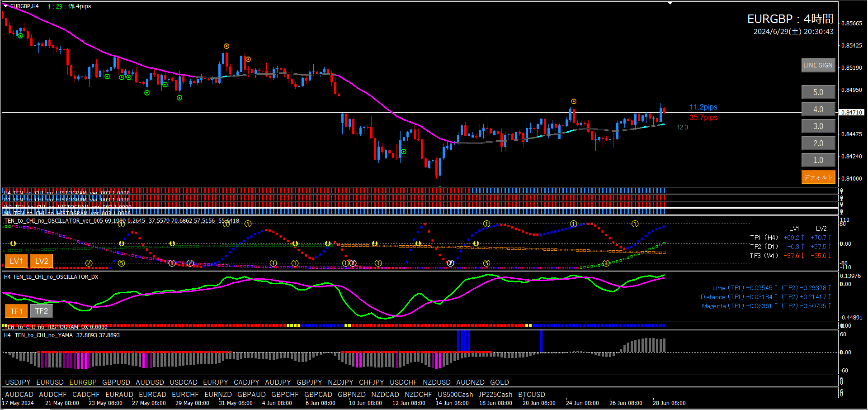Click the H4 TEN_to_CHI_no_OSCILLATOR_DX label

pos(51,277)
